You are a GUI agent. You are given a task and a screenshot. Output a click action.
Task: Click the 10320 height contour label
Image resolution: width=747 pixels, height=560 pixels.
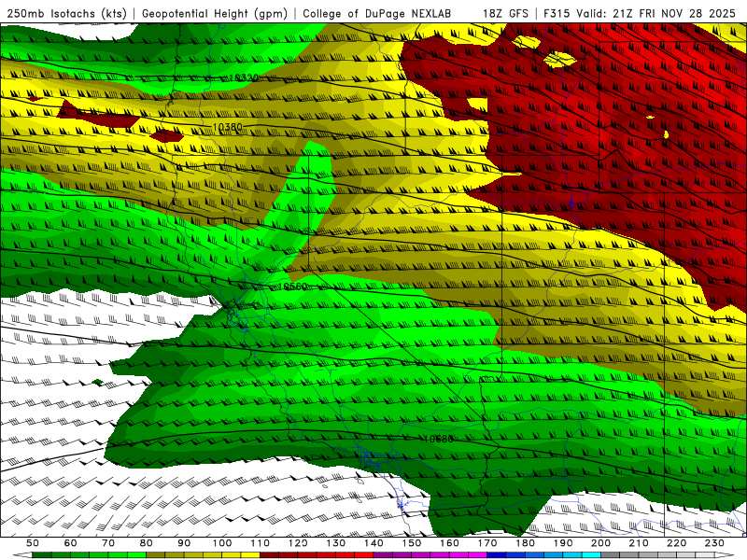(x=244, y=77)
